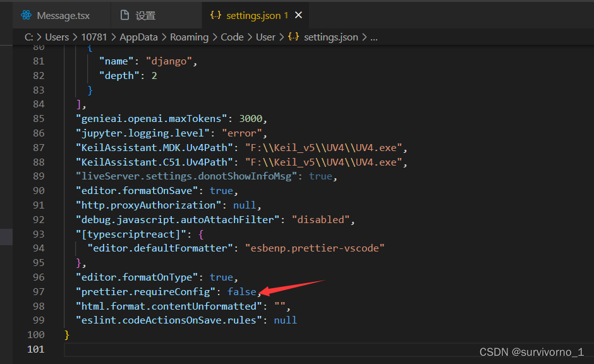Viewport: 594px width, 364px height.
Task: Click the JSON icon in the breadcrumb
Action: pos(294,37)
